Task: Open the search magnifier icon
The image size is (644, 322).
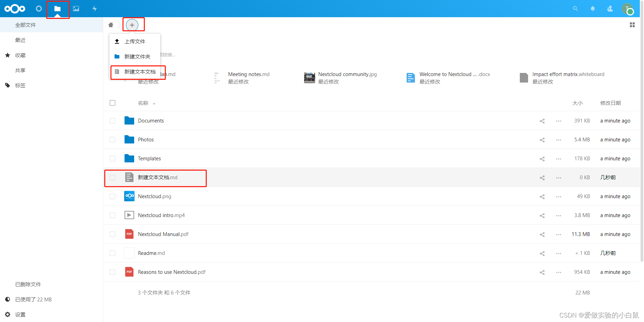Action: (575, 9)
